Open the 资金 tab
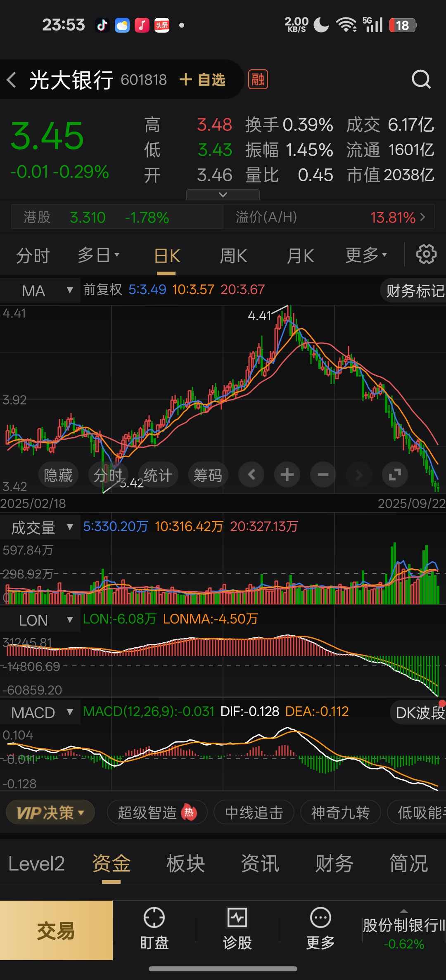 point(111,864)
